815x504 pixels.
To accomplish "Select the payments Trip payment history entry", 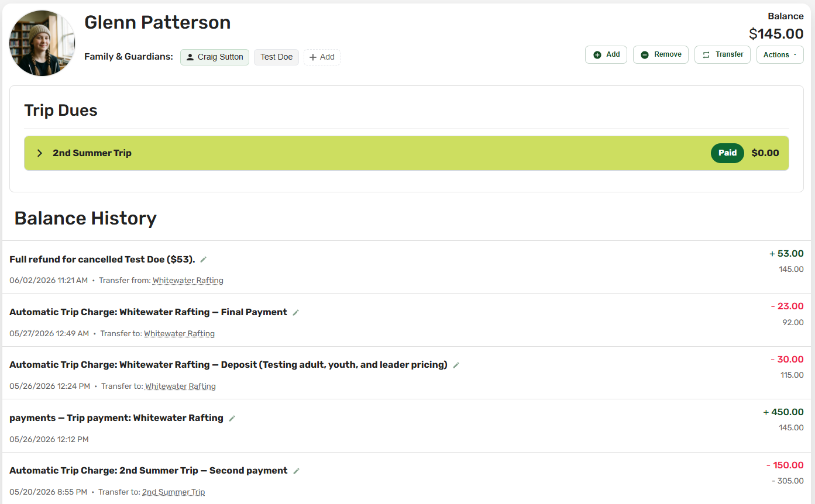I will click(407, 426).
